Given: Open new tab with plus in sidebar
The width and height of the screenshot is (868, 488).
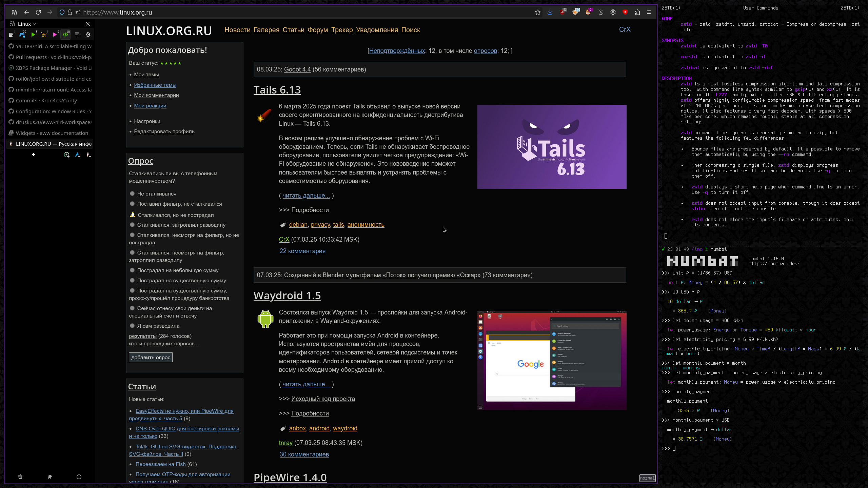Looking at the screenshot, I should click(34, 155).
